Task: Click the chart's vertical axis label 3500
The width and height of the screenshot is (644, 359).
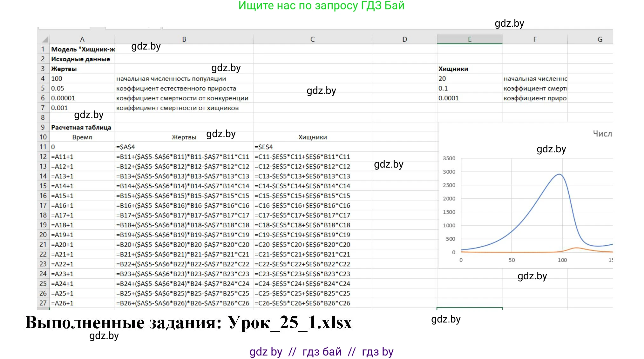Action: pyautogui.click(x=449, y=158)
